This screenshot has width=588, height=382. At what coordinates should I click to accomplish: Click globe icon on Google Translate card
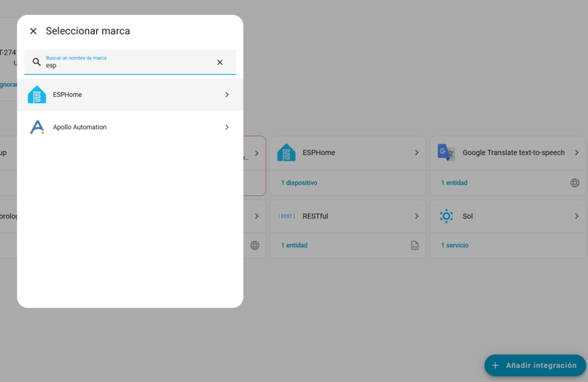[x=575, y=183]
